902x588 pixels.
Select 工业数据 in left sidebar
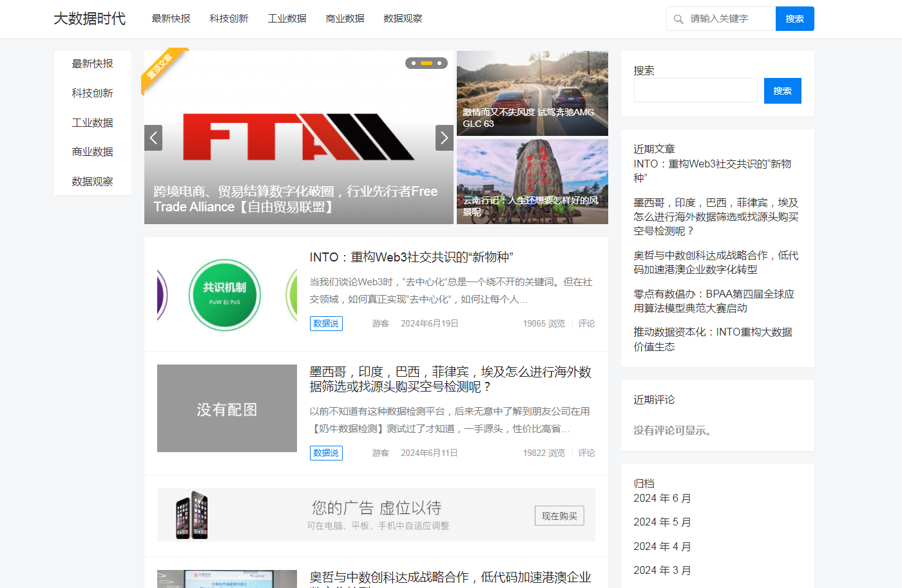coord(93,123)
